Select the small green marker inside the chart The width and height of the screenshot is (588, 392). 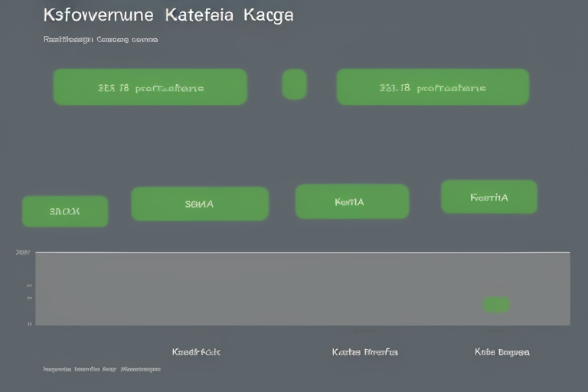[x=496, y=305]
